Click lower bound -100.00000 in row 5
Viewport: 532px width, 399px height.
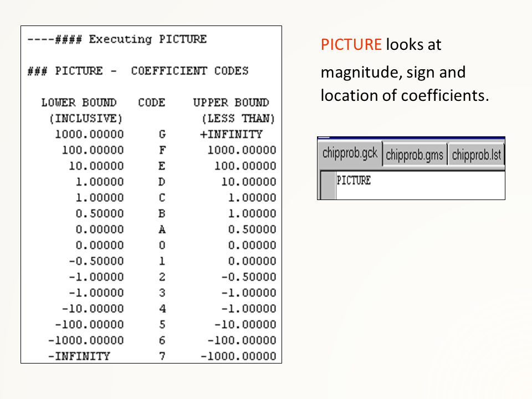tap(89, 324)
